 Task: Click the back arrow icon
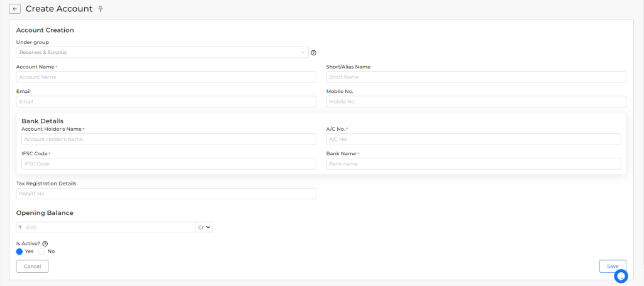(x=15, y=9)
